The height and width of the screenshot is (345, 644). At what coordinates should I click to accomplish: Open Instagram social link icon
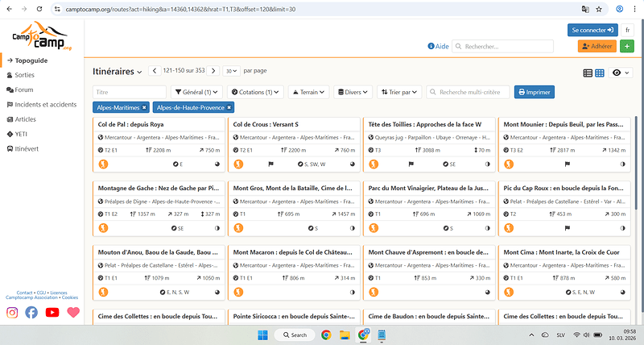pyautogui.click(x=12, y=312)
